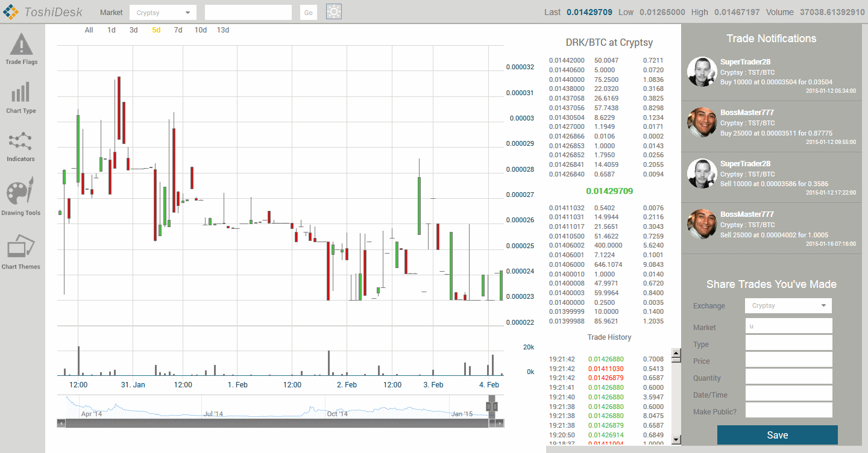This screenshot has height=453, width=868.
Task: Click BossMaster777 avatar on the Sell 25000 notification
Action: [702, 224]
